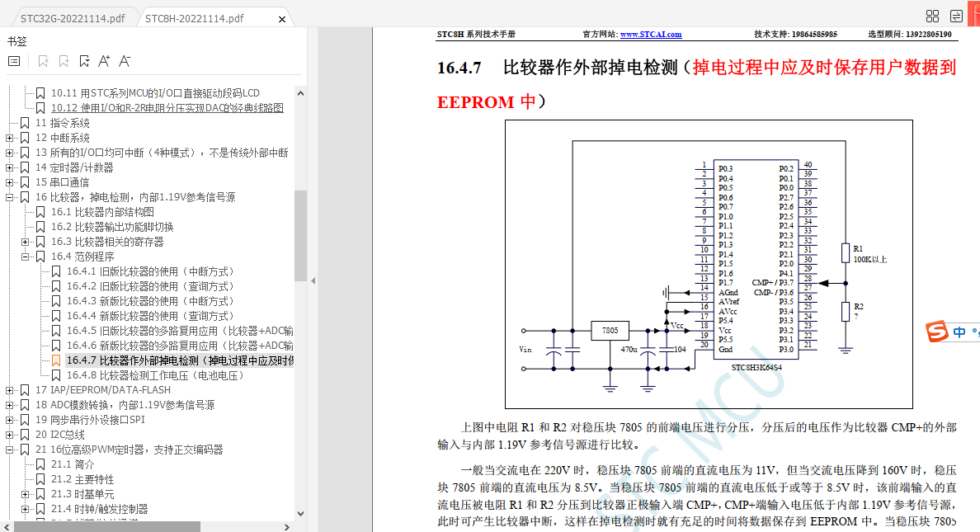
Task: Increase bookmark font size with A+
Action: coord(105,61)
